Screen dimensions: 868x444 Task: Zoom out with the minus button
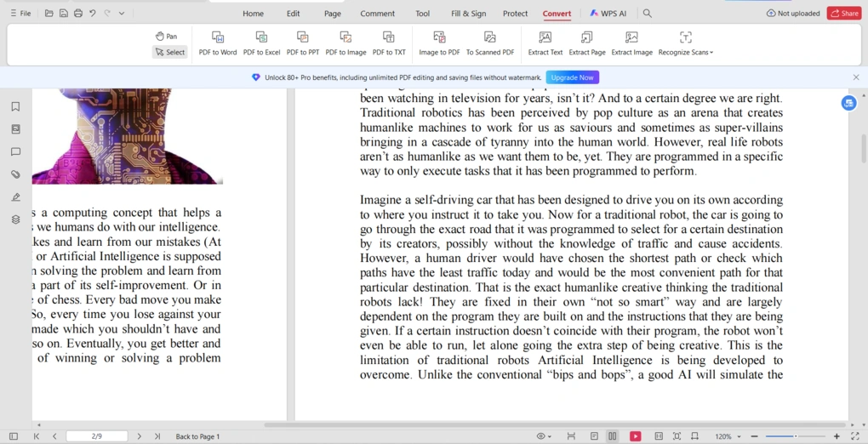[x=754, y=436]
